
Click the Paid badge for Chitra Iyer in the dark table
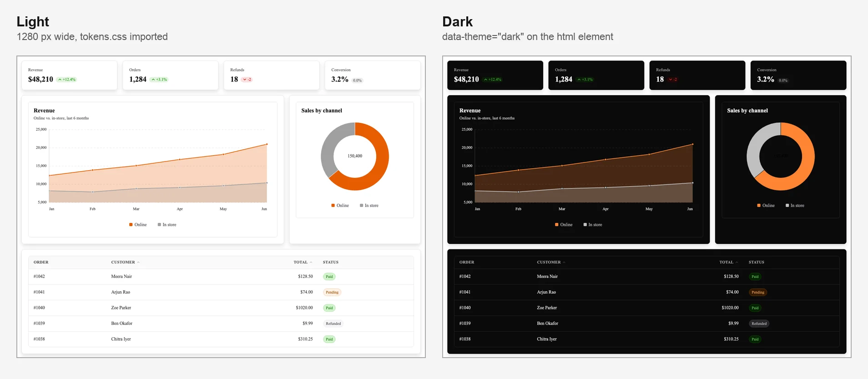click(x=755, y=339)
